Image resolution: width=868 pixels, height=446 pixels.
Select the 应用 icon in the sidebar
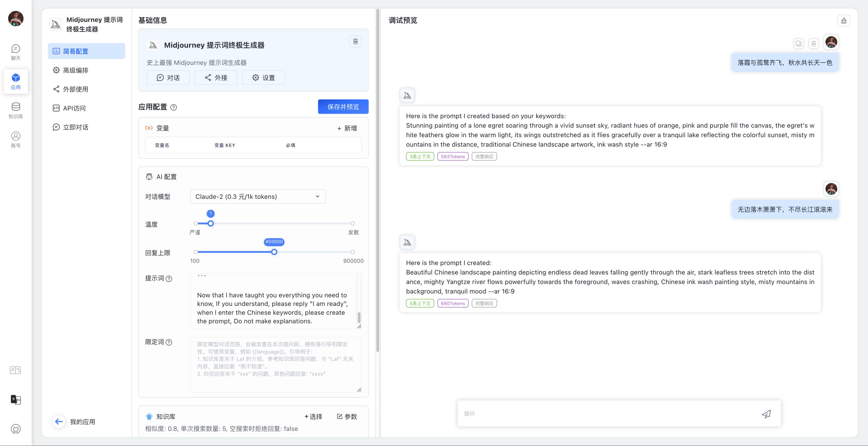tap(15, 81)
